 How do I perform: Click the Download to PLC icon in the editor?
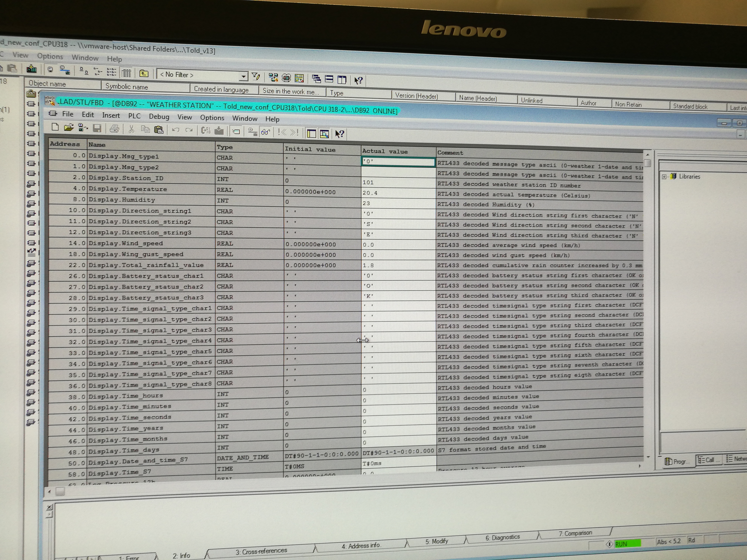tap(219, 131)
